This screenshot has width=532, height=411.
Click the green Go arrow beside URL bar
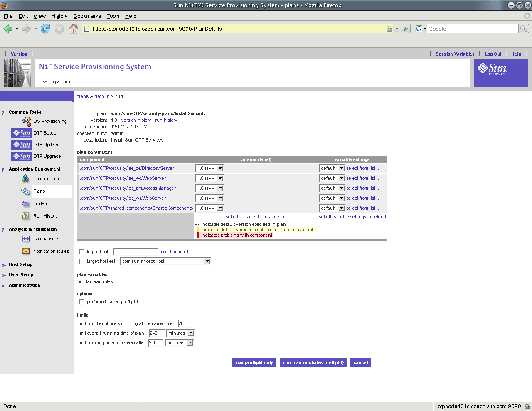(x=406, y=29)
